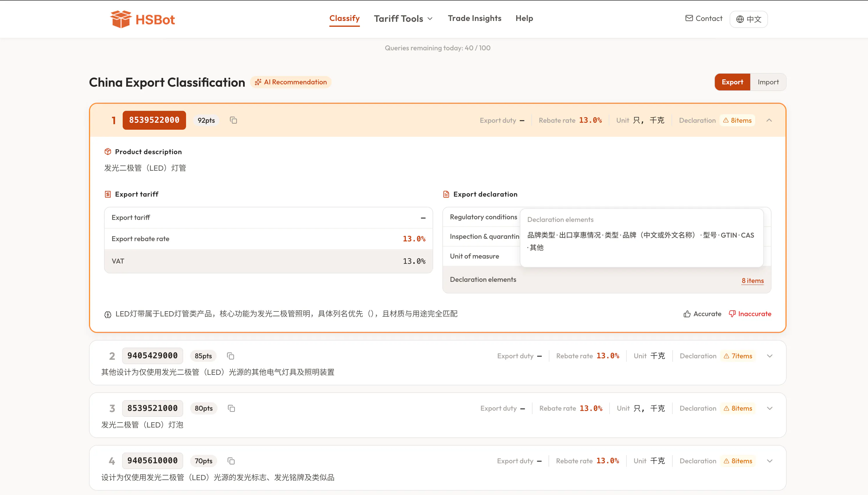
Task: Open the Help page
Action: coord(524,18)
